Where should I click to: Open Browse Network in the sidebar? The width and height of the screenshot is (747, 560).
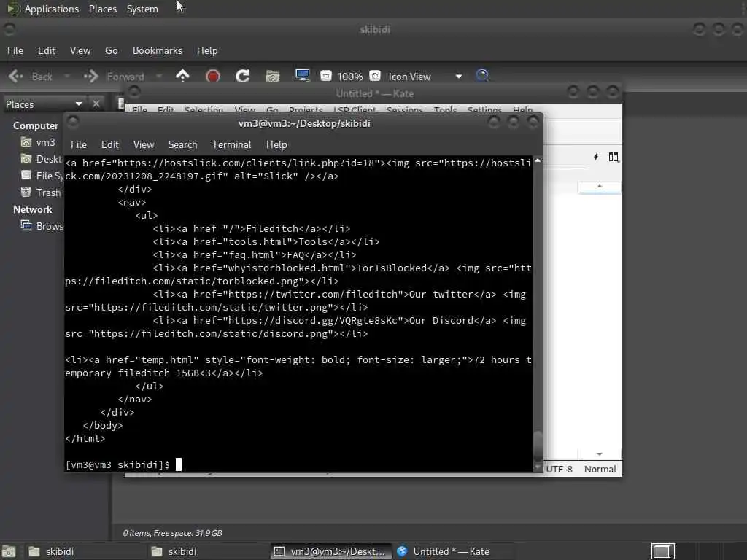42,226
